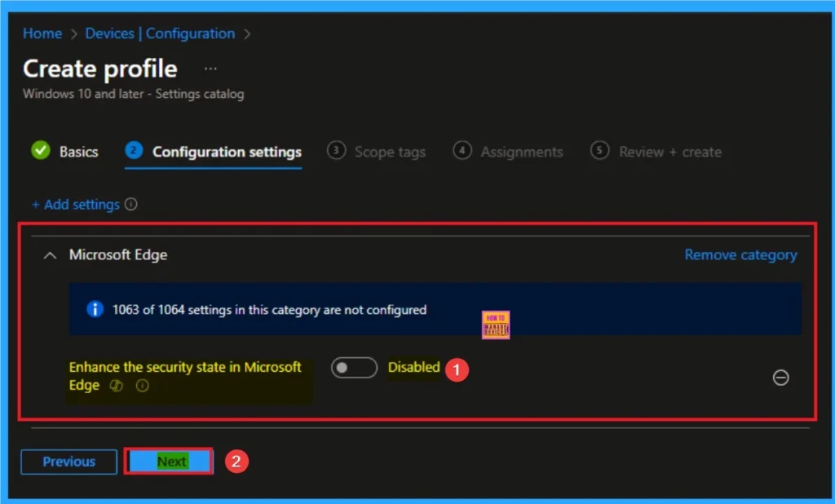Click Remove category link

pyautogui.click(x=740, y=255)
